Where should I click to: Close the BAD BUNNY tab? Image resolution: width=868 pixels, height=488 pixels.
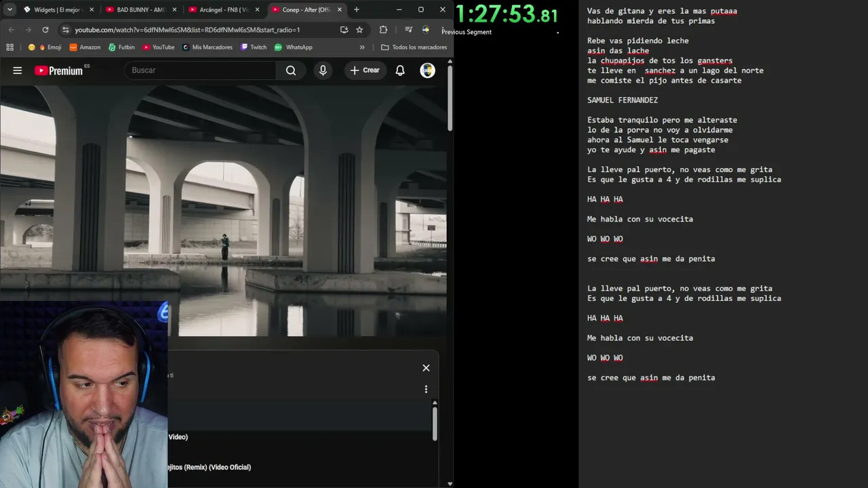pos(174,9)
